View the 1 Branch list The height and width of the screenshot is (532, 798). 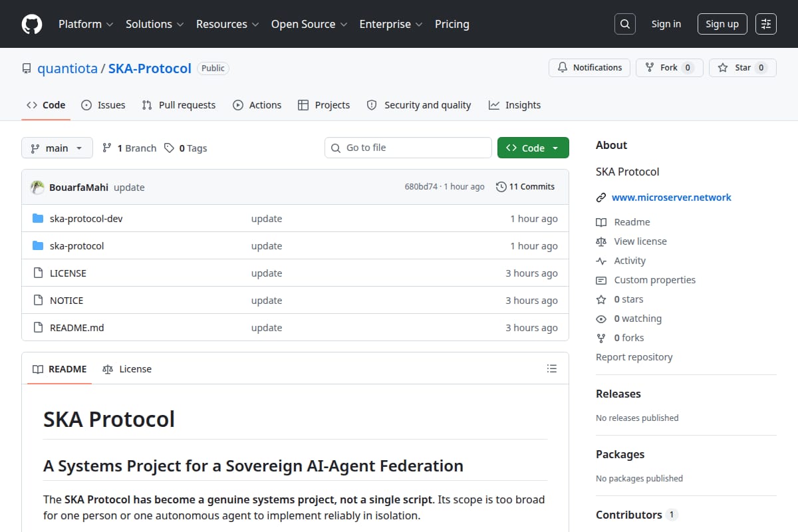coord(130,148)
